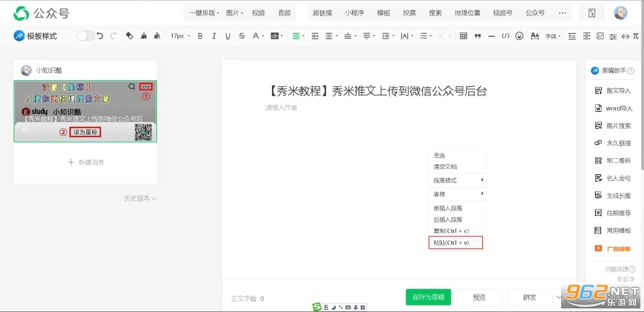
Task: Insert a math formula with pi icon
Action: click(636, 36)
